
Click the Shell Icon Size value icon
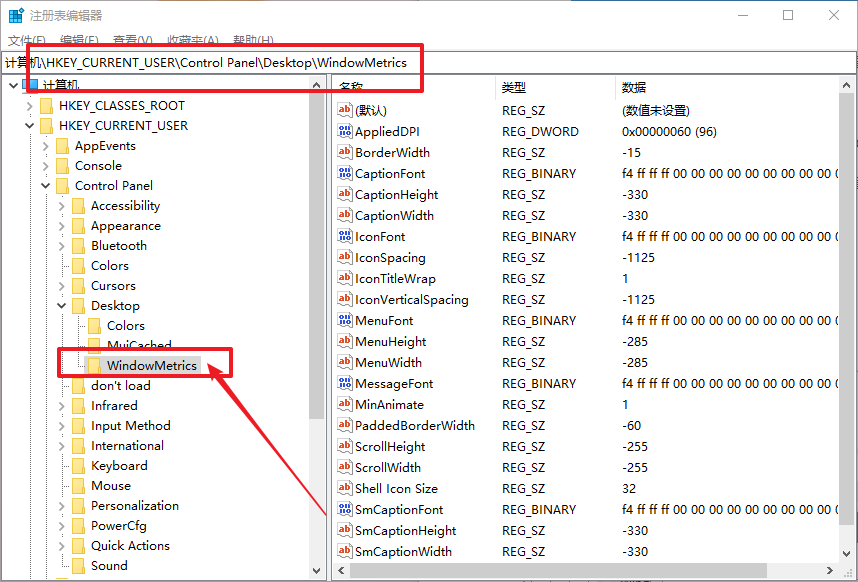click(345, 488)
